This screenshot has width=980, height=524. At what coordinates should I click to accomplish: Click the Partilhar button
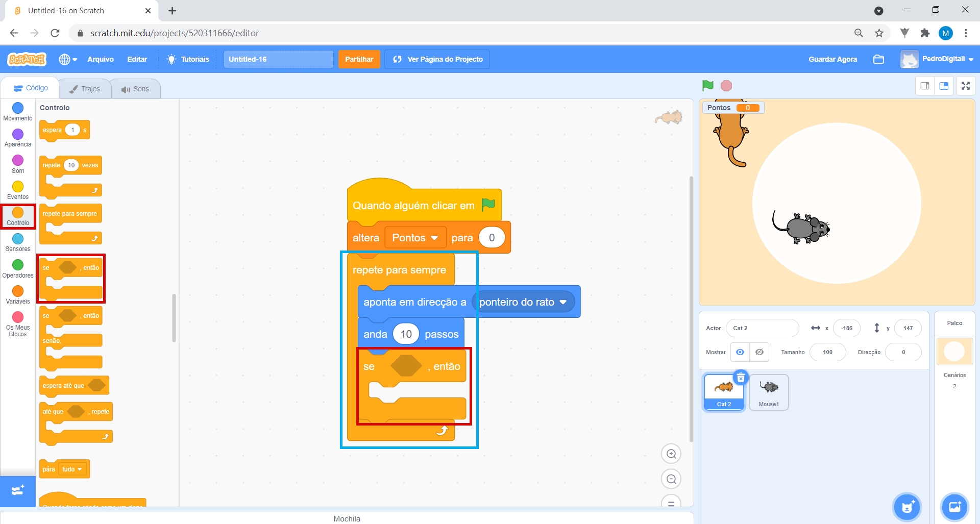359,59
